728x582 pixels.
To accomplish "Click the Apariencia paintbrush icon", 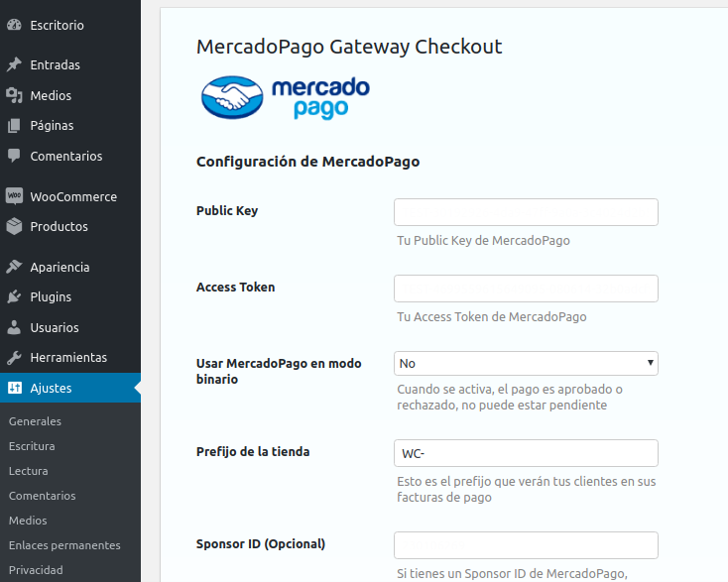I will pyautogui.click(x=14, y=267).
